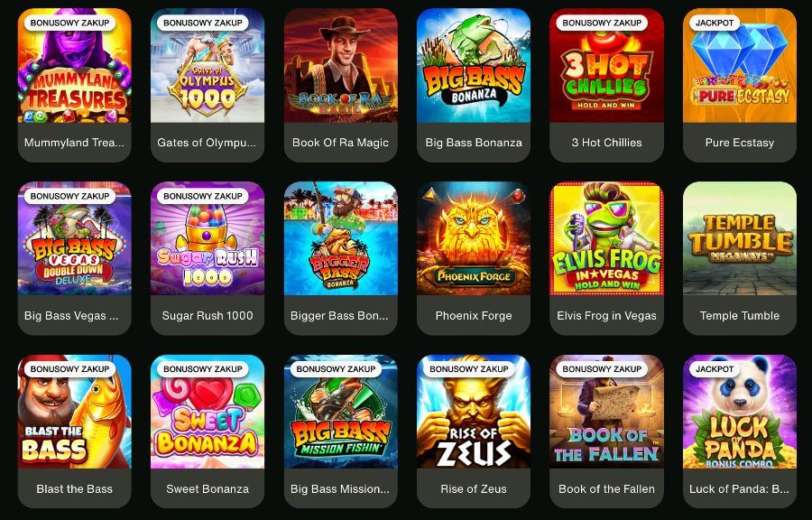This screenshot has width=812, height=520.
Task: Launch the Book of the Fallen slot
Action: pos(606,431)
